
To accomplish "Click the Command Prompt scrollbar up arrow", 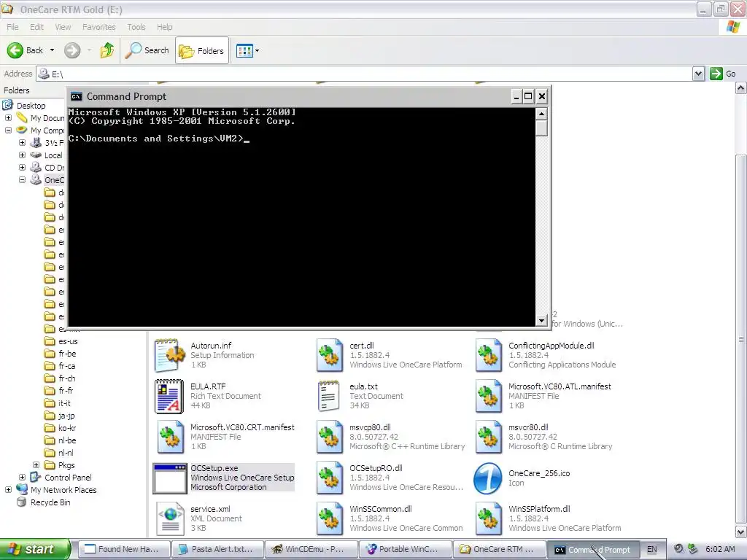I will pos(541,114).
